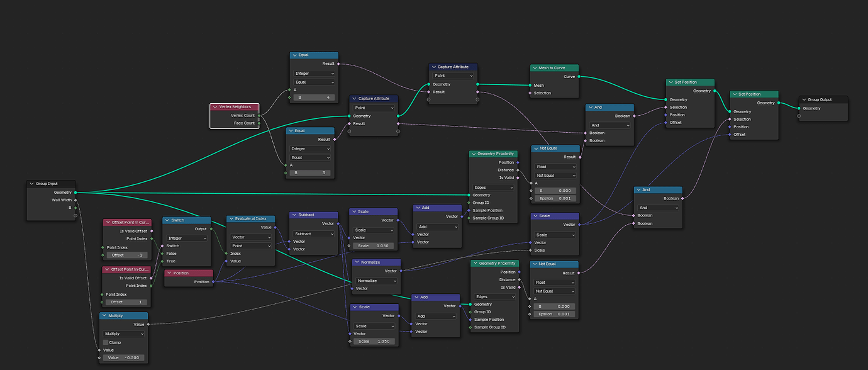Open the Multiply operation dropdown
This screenshot has width=868, height=370.
coord(124,334)
